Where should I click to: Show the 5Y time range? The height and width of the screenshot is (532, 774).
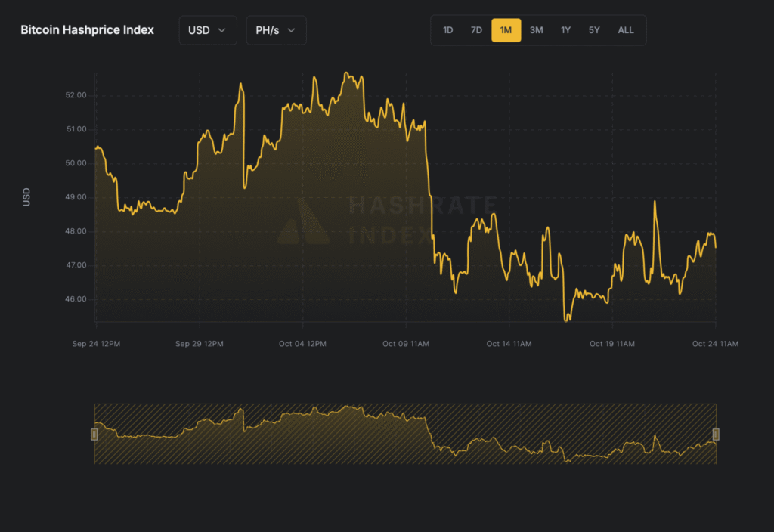(x=594, y=30)
